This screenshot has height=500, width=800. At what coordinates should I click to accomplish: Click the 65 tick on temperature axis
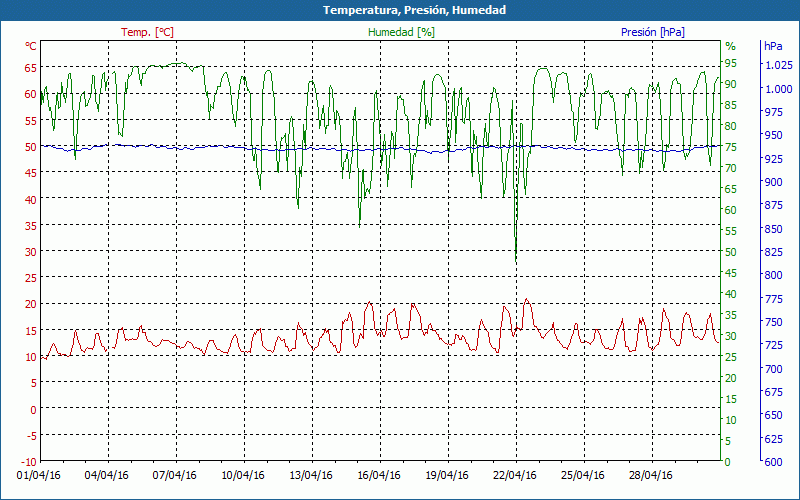coord(31,68)
